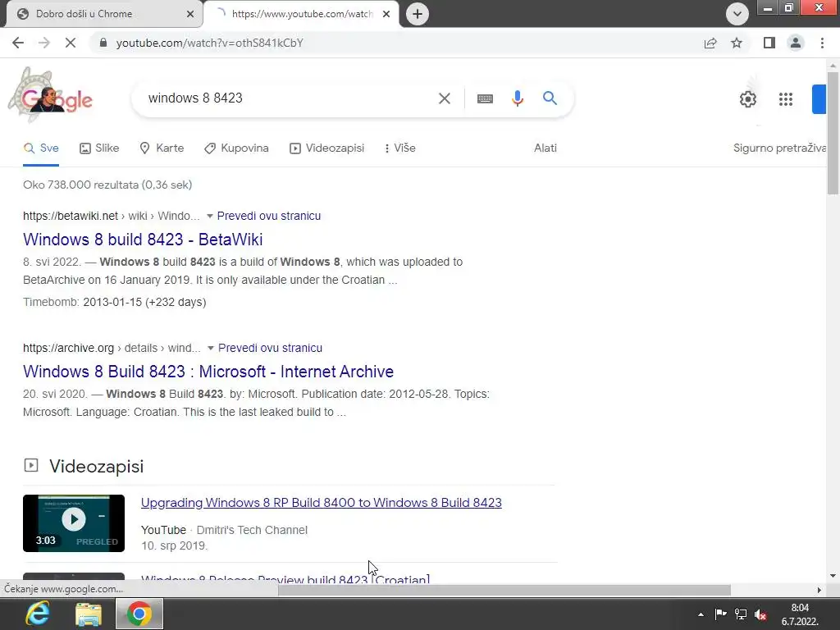Click the browser forward arrow
This screenshot has height=630, width=840.
pos(44,43)
